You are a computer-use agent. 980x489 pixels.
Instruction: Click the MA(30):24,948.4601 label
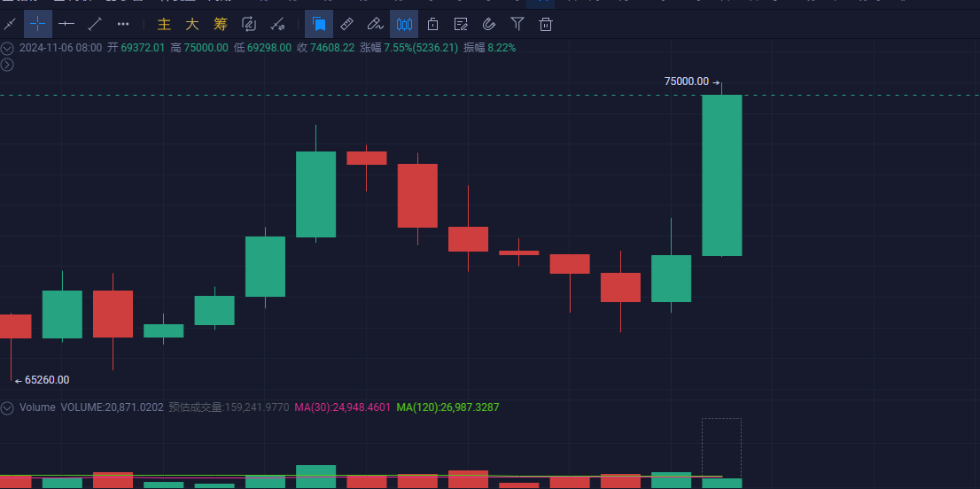coord(343,407)
